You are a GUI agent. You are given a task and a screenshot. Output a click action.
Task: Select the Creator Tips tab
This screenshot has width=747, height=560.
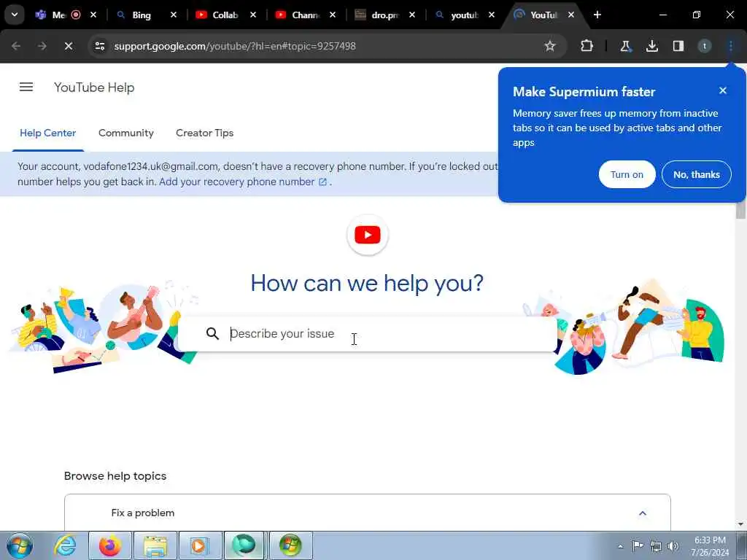click(204, 133)
